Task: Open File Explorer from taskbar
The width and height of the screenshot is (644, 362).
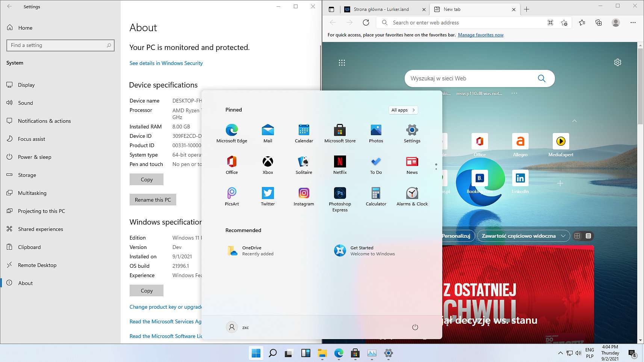Action: [x=322, y=353]
